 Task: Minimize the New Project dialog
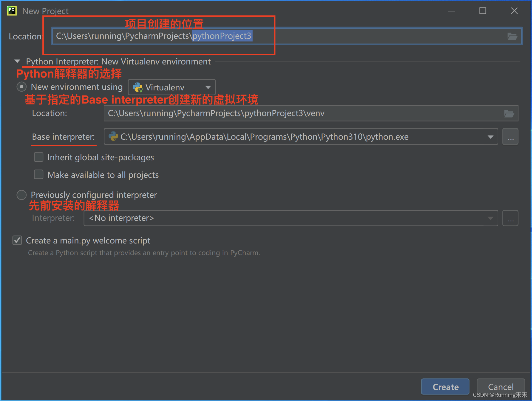point(451,11)
